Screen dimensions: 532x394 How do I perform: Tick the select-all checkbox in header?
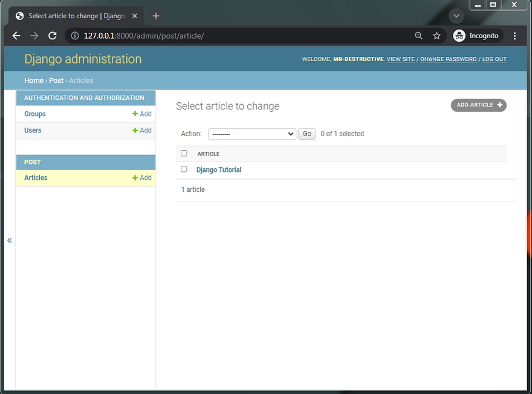184,153
